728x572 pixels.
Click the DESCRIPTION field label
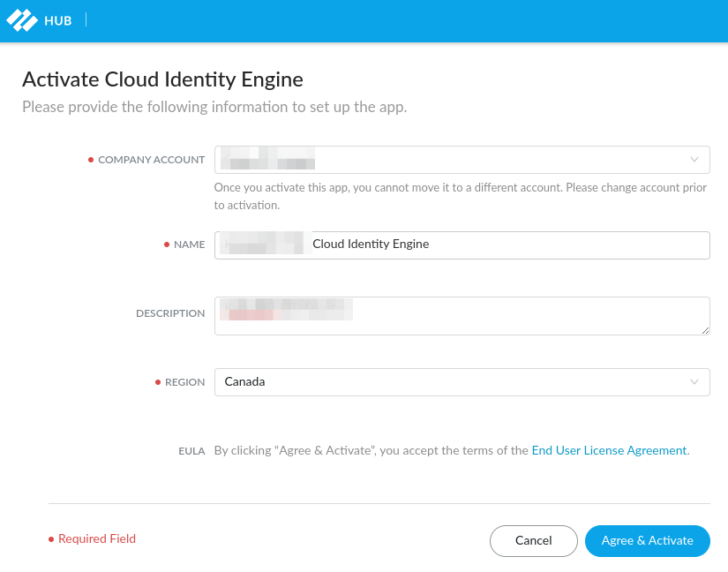coord(170,313)
